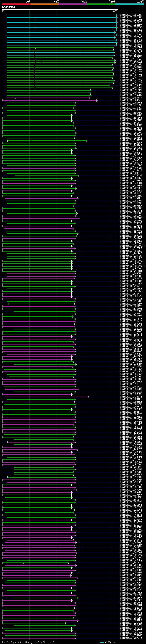Click the cyan ~100% identity legend segment
Image resolution: width=146 pixels, height=644 pixels.
point(130,4)
